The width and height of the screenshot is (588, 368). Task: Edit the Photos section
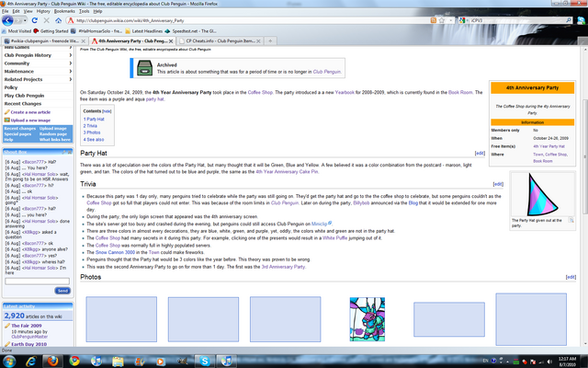click(571, 277)
